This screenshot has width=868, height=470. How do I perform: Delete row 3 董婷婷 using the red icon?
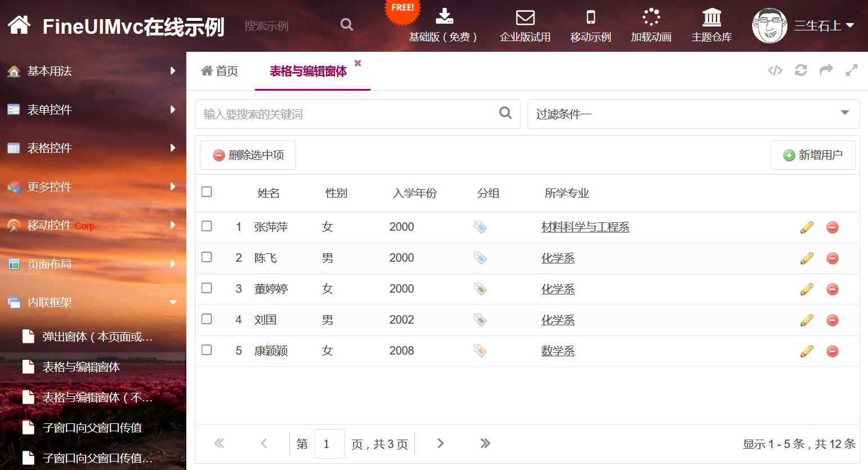tap(832, 289)
